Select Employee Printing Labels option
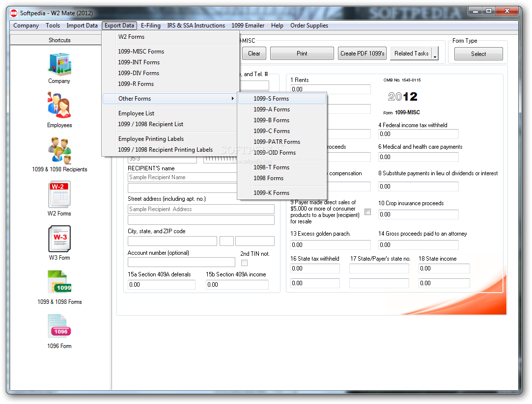The height and width of the screenshot is (404, 532). coord(170,139)
